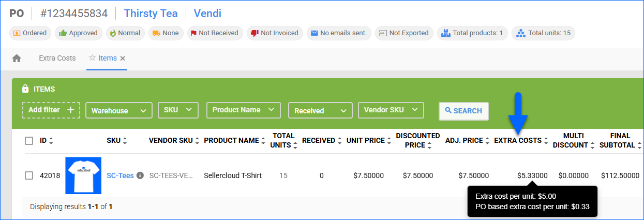Expand the Product Name filter dropdown
The height and width of the screenshot is (220, 644).
click(x=243, y=110)
